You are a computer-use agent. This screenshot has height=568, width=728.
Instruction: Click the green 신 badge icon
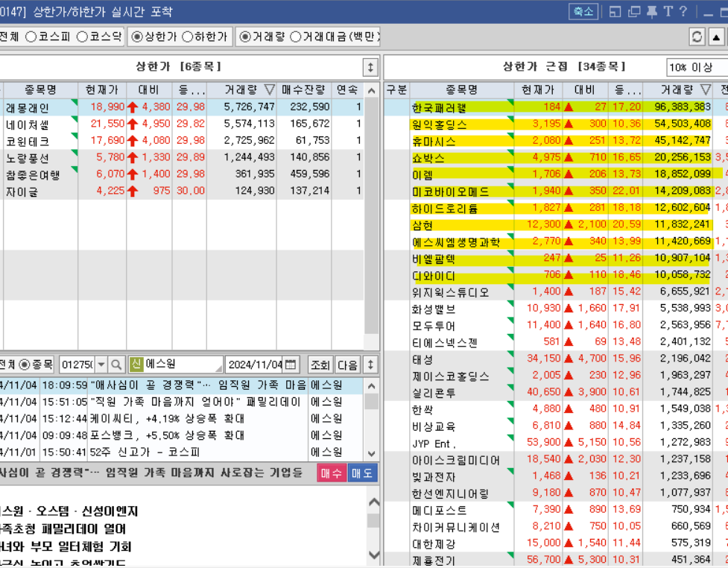(x=136, y=365)
